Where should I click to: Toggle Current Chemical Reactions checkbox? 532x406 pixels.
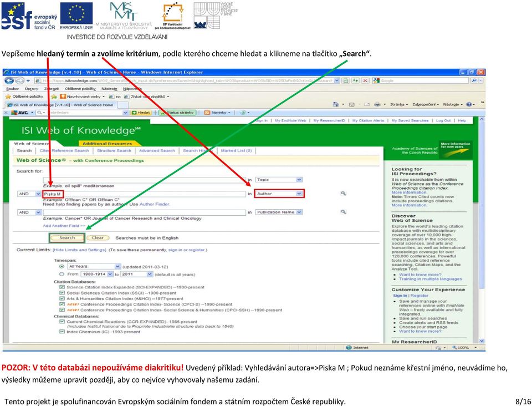point(62,322)
